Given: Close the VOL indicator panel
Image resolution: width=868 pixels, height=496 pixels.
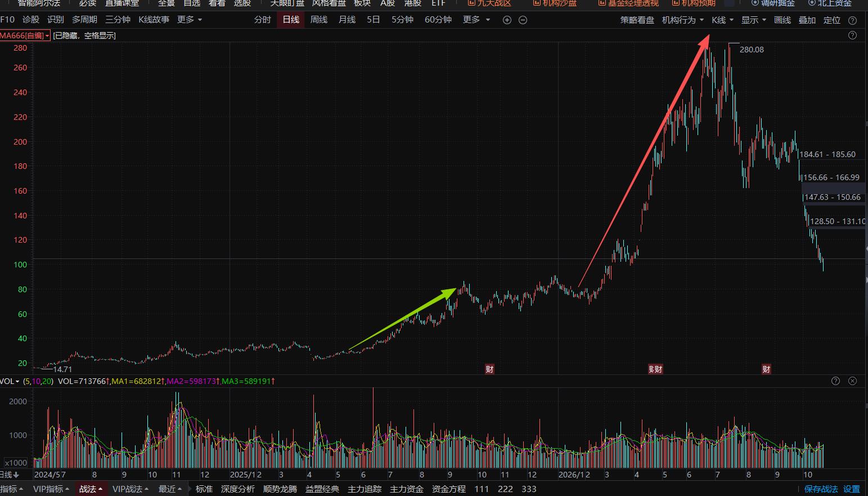Looking at the screenshot, I should tap(852, 381).
